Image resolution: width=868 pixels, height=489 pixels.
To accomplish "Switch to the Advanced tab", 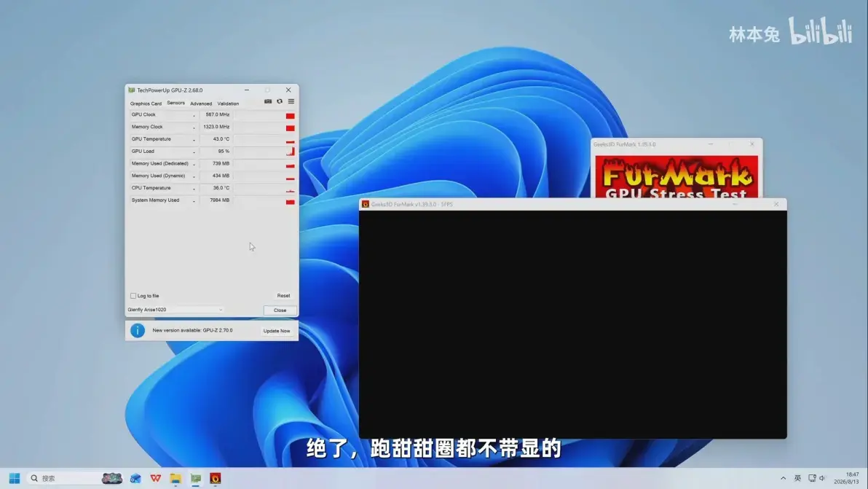I will pos(201,103).
